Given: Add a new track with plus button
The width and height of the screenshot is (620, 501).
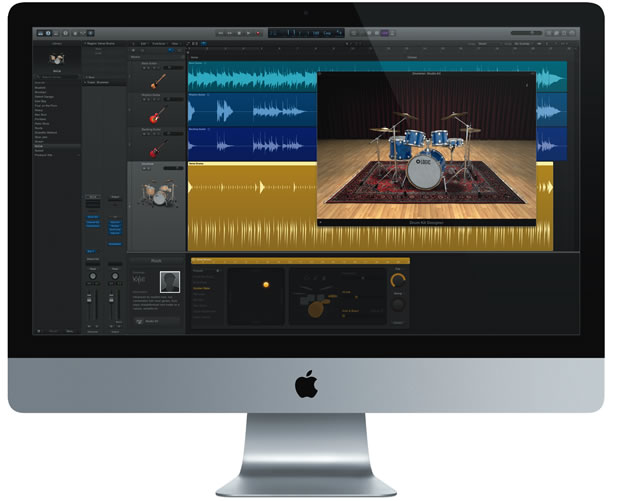Looking at the screenshot, I should [x=133, y=50].
